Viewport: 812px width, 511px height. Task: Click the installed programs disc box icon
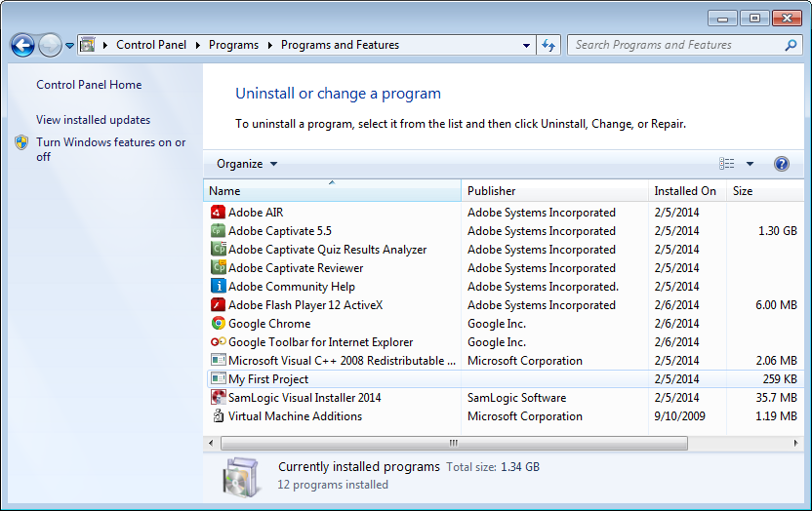[x=241, y=477]
